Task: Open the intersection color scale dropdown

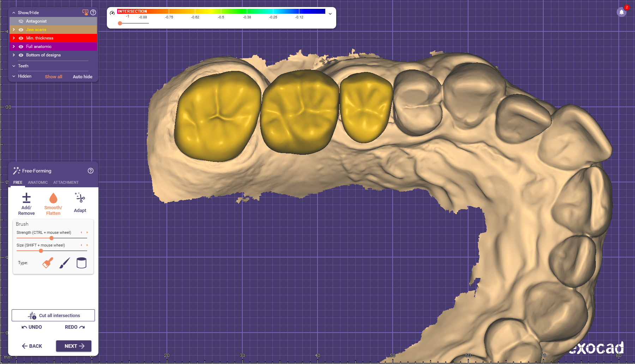Action: (x=330, y=14)
